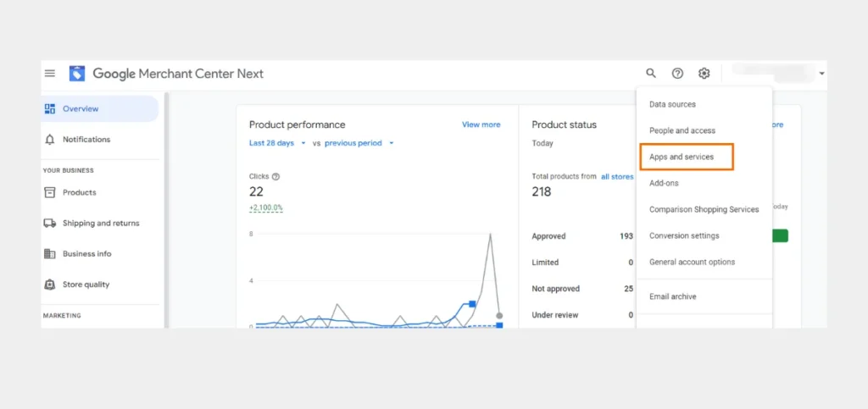Click the Under review status row label
The height and width of the screenshot is (409, 868).
[x=554, y=315]
